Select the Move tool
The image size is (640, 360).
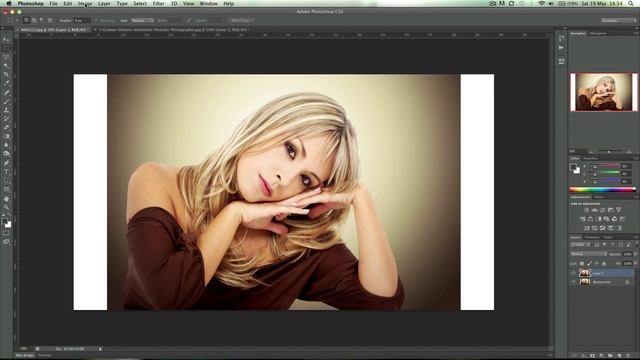tap(6, 40)
